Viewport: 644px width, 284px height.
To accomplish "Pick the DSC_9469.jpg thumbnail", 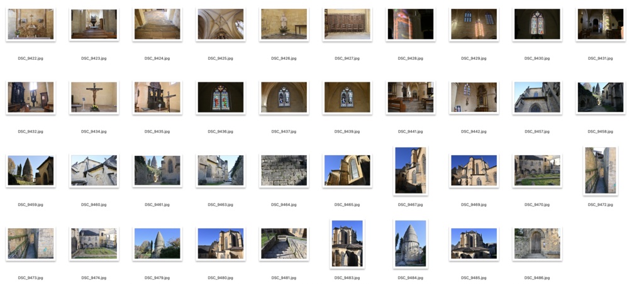I will [x=474, y=170].
